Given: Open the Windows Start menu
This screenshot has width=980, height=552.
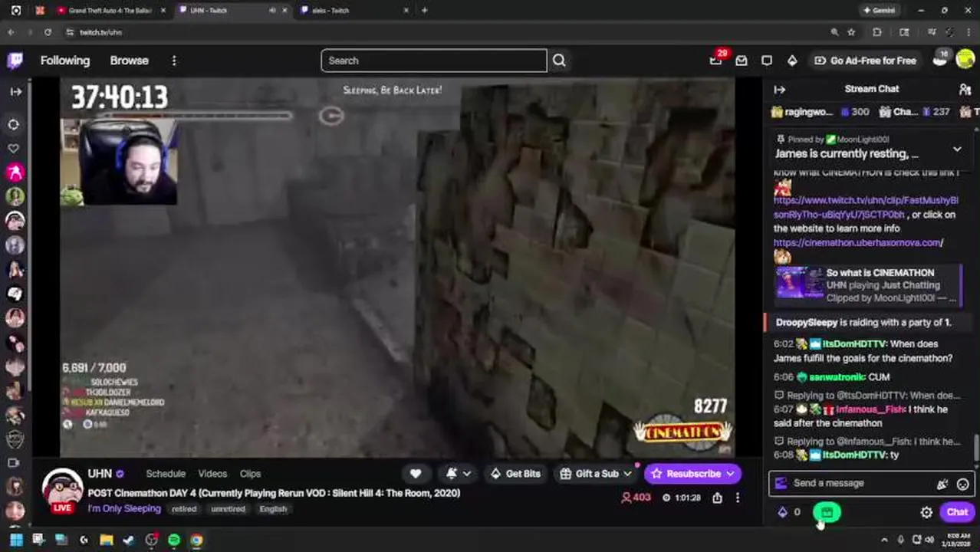Looking at the screenshot, I should coord(15,540).
